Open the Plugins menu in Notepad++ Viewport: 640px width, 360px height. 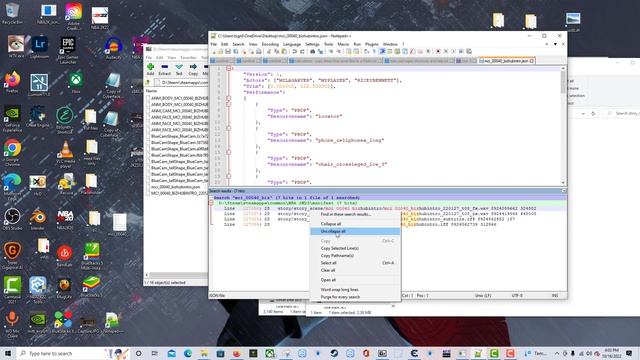371,44
